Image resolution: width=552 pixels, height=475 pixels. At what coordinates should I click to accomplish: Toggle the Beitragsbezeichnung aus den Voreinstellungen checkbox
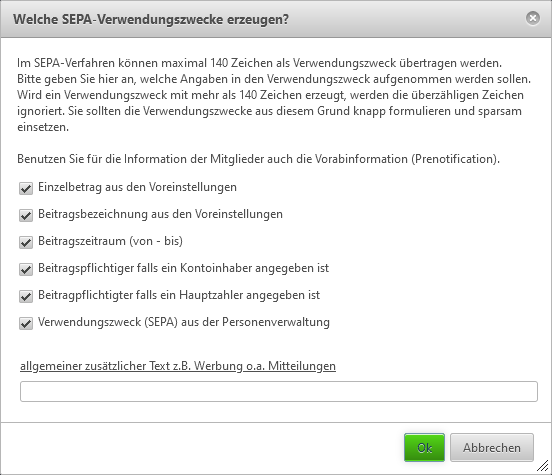[26, 215]
